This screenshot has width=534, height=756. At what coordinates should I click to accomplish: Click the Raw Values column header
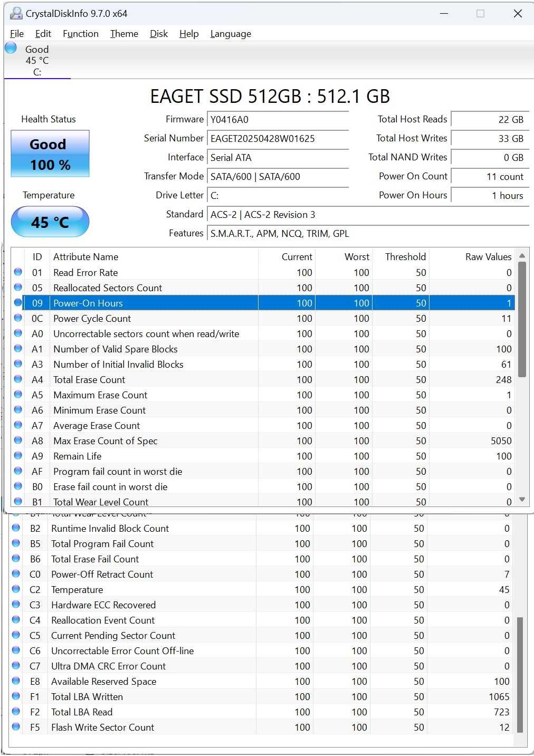point(472,257)
